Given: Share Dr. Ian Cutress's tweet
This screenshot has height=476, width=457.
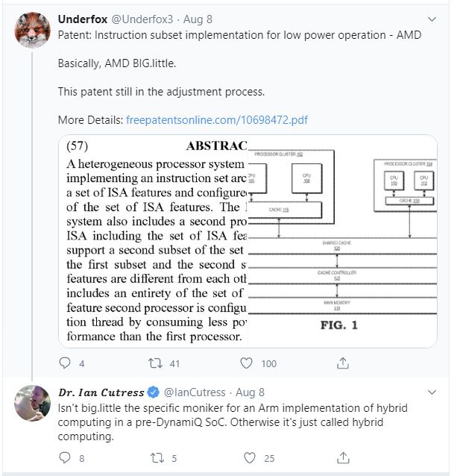Looking at the screenshot, I should coord(343,457).
